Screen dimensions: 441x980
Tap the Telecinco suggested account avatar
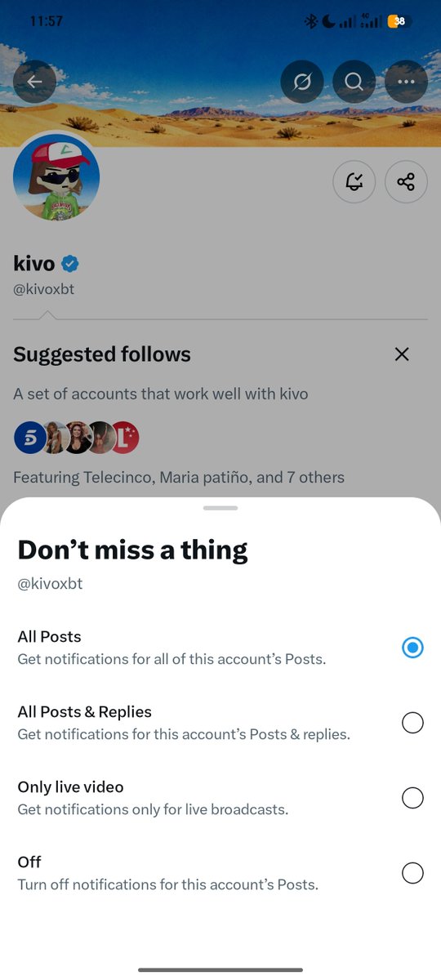point(30,438)
